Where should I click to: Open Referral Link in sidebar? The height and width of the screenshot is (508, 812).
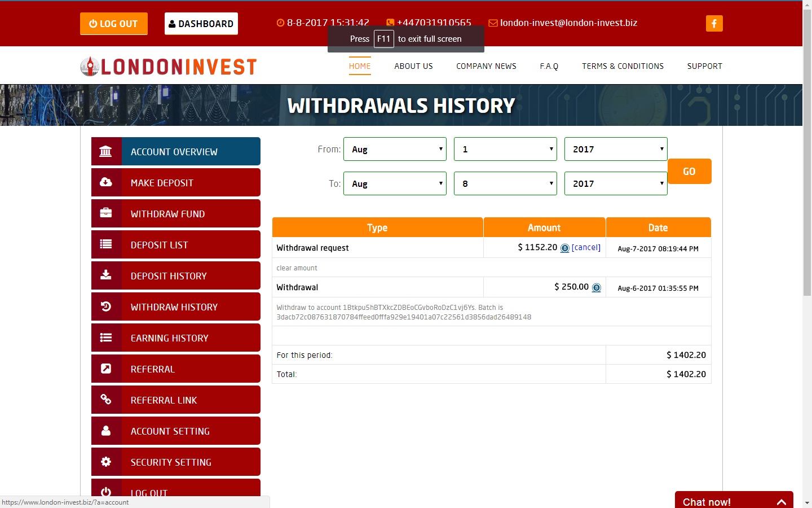[176, 400]
